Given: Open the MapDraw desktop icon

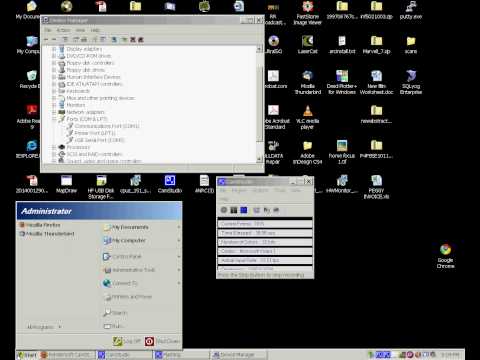Looking at the screenshot, I should coord(66,184).
